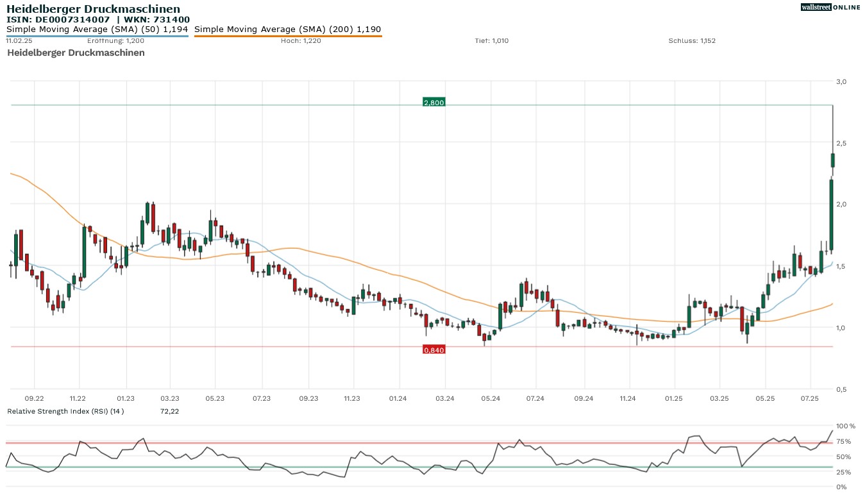Screen dimensions: 865x504
Task: Click the 01.24 date axis label
Action: click(x=398, y=399)
